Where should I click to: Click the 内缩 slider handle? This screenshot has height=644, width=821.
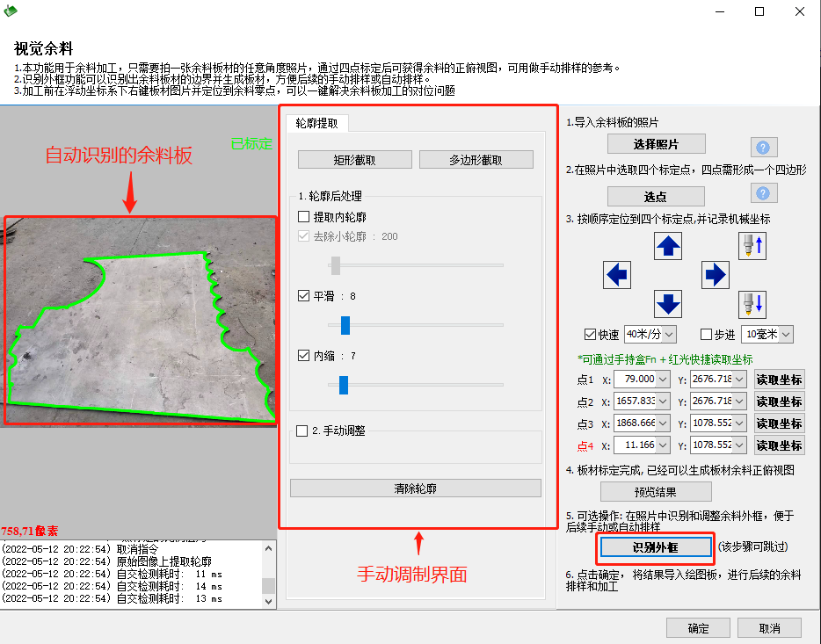coord(344,385)
